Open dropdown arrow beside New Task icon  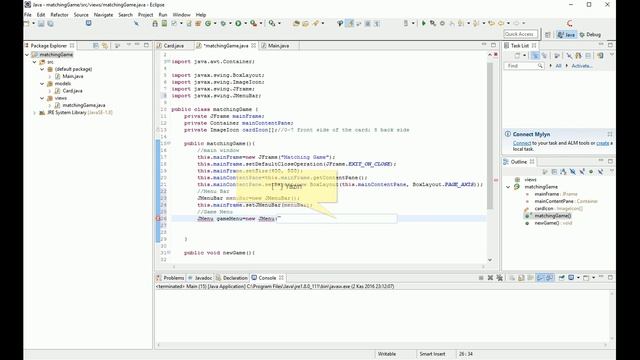[x=524, y=56]
